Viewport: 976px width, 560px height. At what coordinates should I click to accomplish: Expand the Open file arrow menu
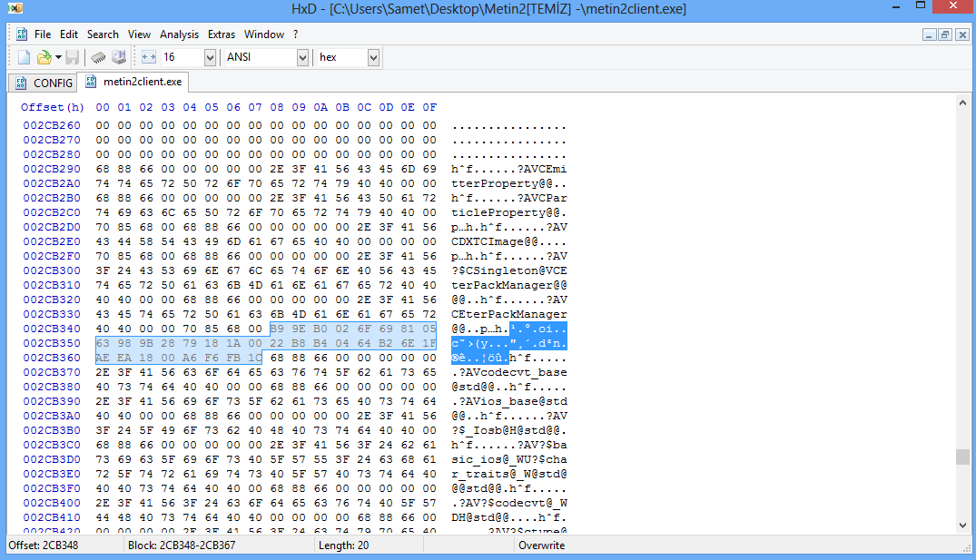[x=58, y=57]
